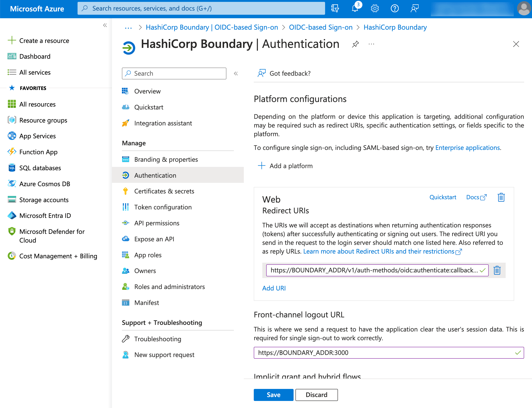This screenshot has height=408, width=532.
Task: Open the Web platform Docs link
Action: coord(476,197)
